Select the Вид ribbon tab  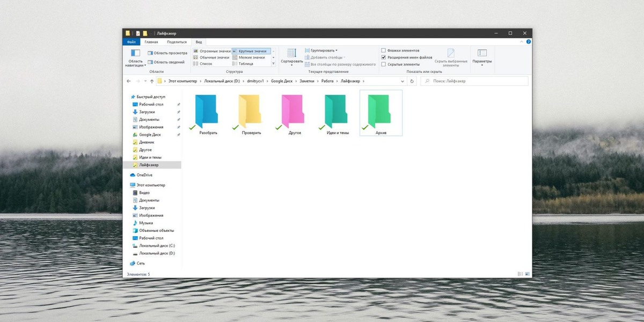pyautogui.click(x=199, y=41)
